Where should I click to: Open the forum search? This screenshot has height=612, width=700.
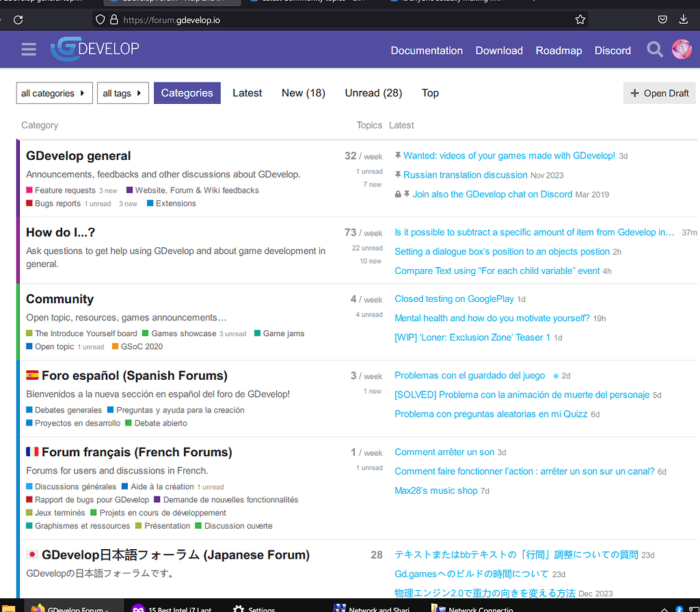tap(654, 49)
